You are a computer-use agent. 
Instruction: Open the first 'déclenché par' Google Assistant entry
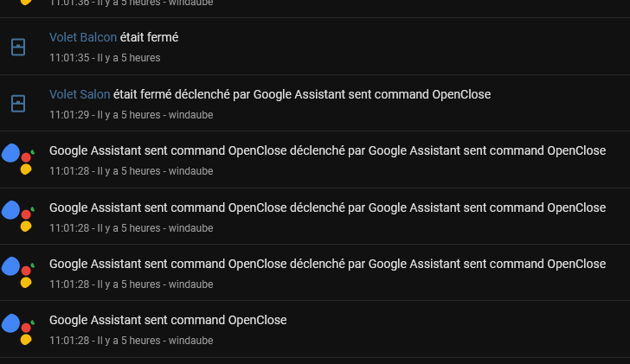click(315, 159)
